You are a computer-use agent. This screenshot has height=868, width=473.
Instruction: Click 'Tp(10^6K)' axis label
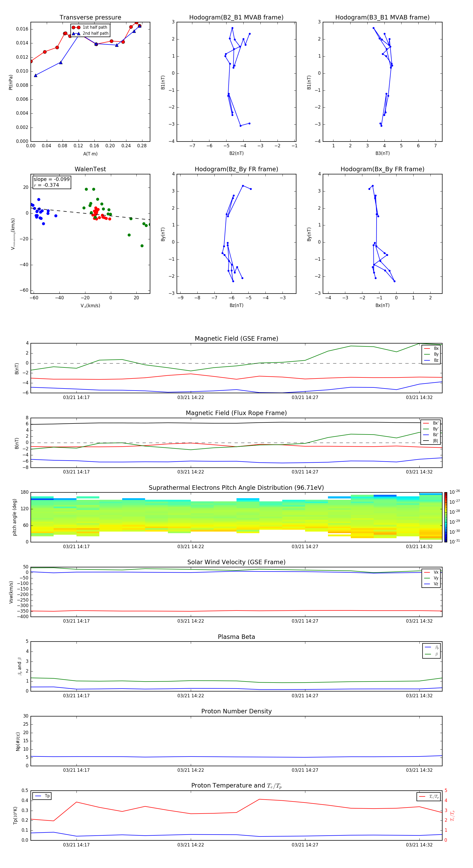pyautogui.click(x=16, y=815)
